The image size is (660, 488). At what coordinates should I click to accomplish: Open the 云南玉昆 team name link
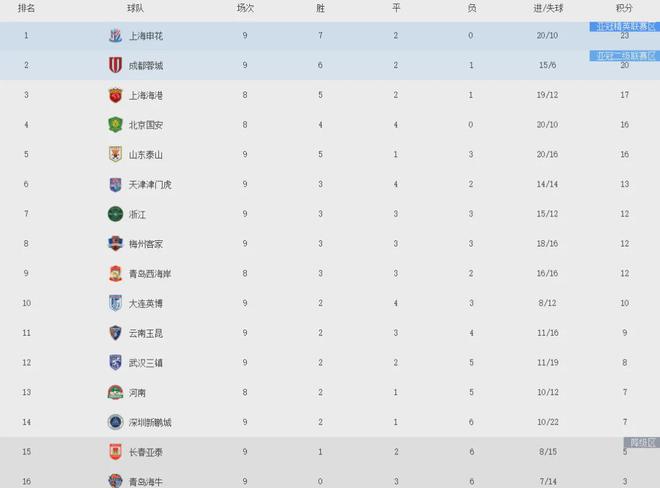coord(146,333)
